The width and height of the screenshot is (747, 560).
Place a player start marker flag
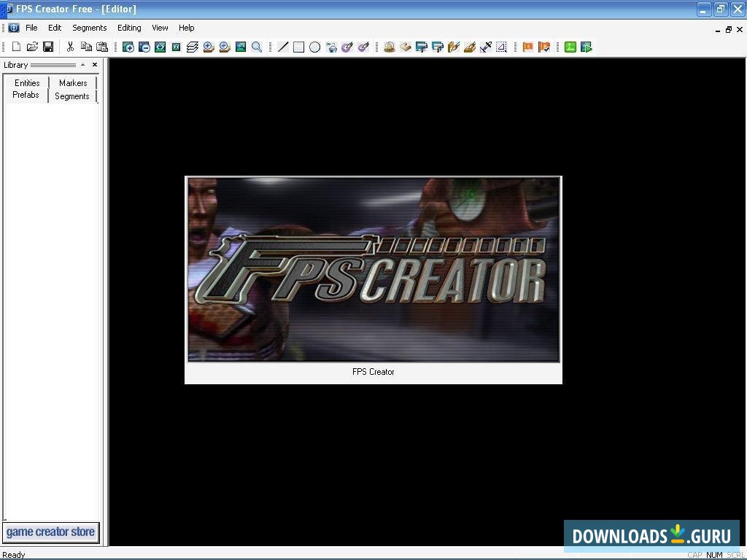527,47
